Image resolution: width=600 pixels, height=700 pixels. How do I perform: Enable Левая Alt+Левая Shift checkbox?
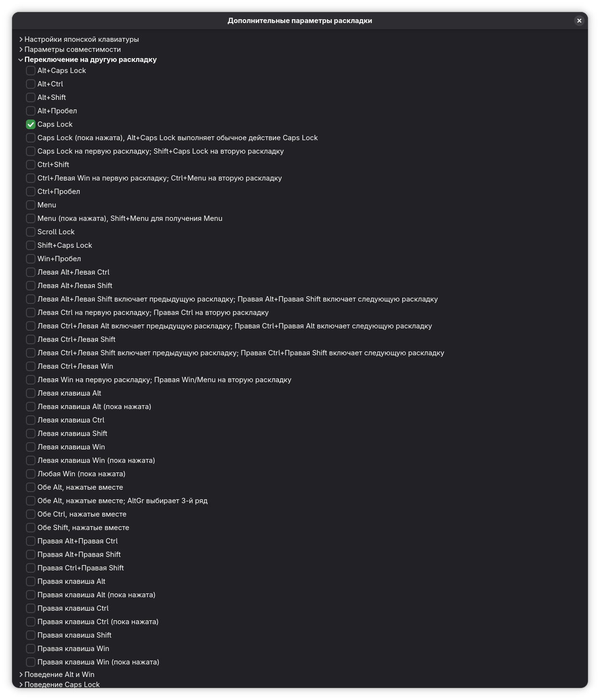point(31,286)
